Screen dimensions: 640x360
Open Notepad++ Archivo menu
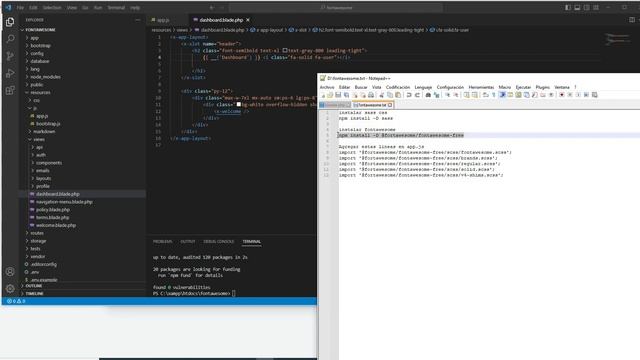327,87
